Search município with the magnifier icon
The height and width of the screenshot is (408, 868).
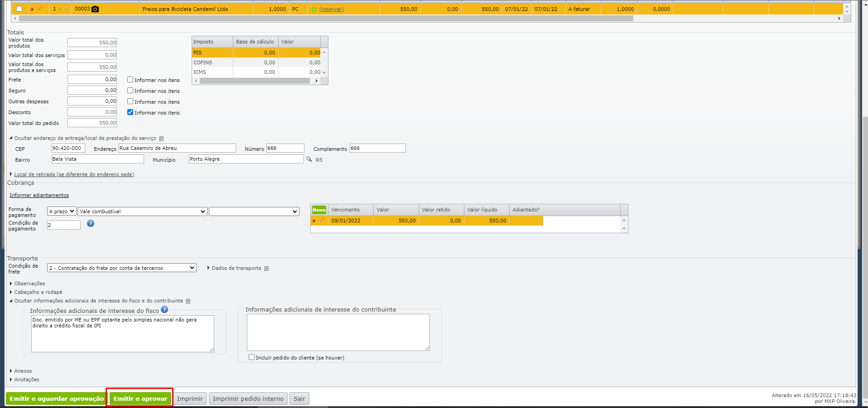point(309,159)
